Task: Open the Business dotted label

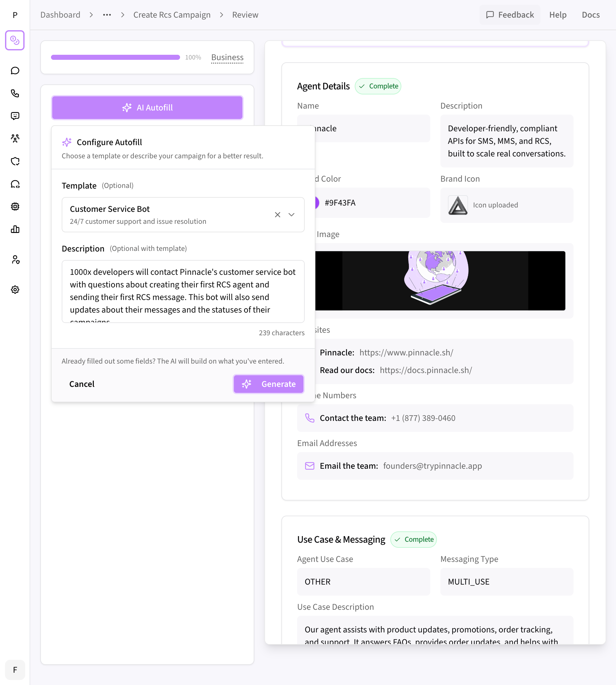Action: click(x=227, y=57)
